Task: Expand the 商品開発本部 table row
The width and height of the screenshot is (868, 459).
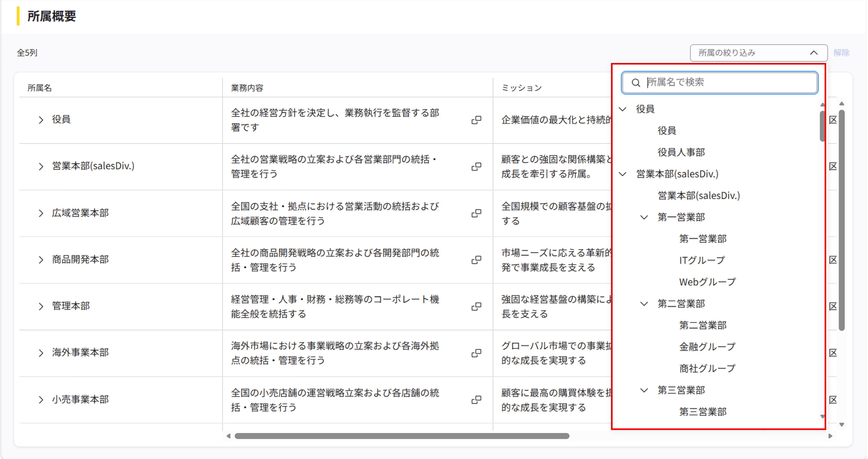Action: click(41, 260)
